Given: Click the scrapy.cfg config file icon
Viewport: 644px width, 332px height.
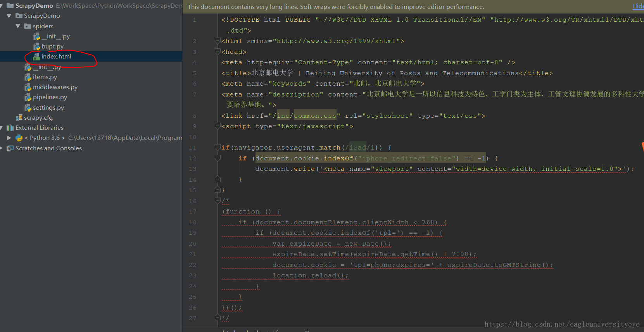Looking at the screenshot, I should coord(19,118).
